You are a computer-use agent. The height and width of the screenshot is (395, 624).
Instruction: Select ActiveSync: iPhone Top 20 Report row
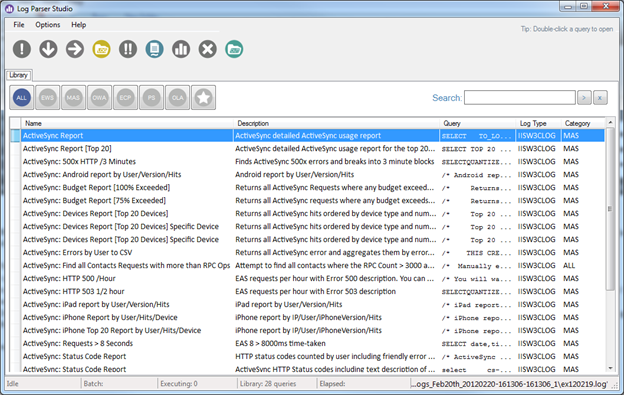[307, 331]
